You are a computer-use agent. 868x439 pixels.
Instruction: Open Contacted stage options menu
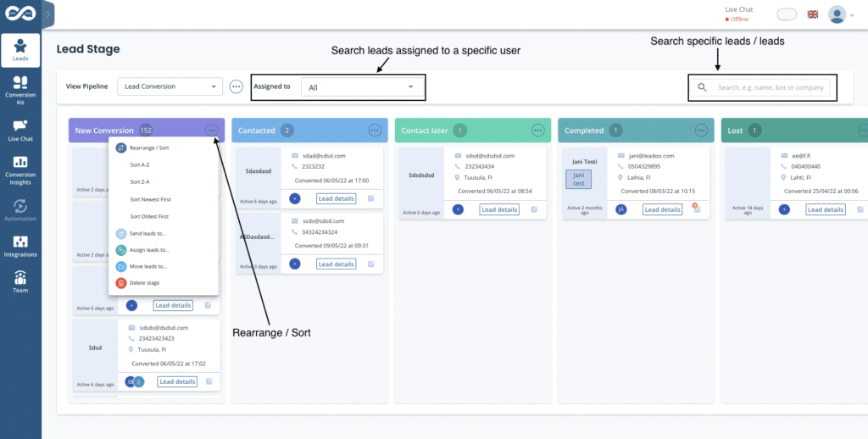coord(375,131)
